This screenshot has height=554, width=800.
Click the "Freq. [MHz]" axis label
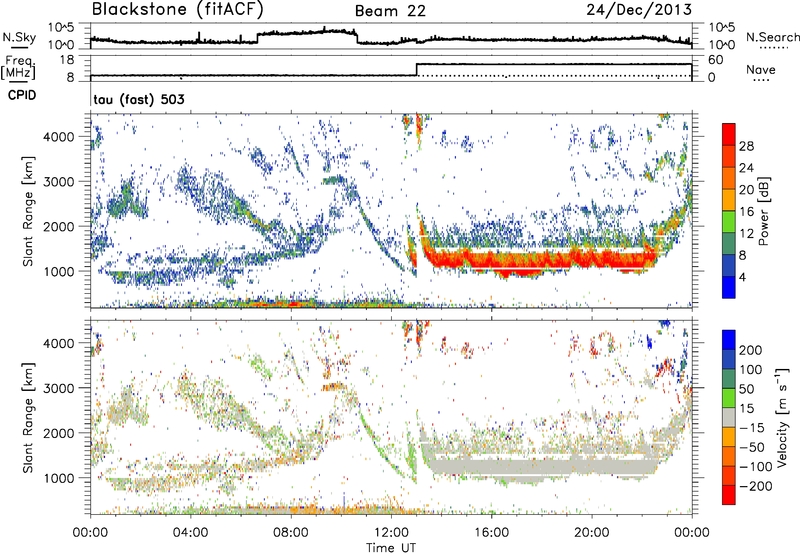[18, 67]
